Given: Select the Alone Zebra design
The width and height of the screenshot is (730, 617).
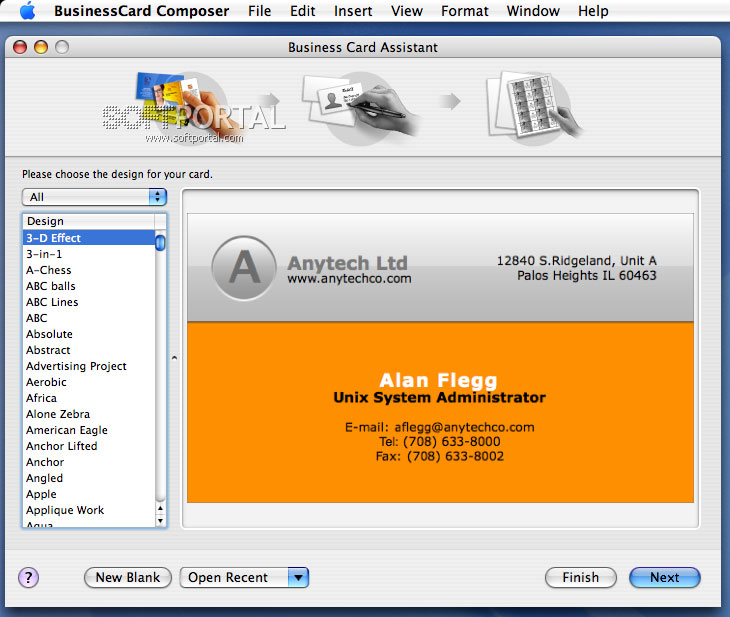Looking at the screenshot, I should point(89,414).
